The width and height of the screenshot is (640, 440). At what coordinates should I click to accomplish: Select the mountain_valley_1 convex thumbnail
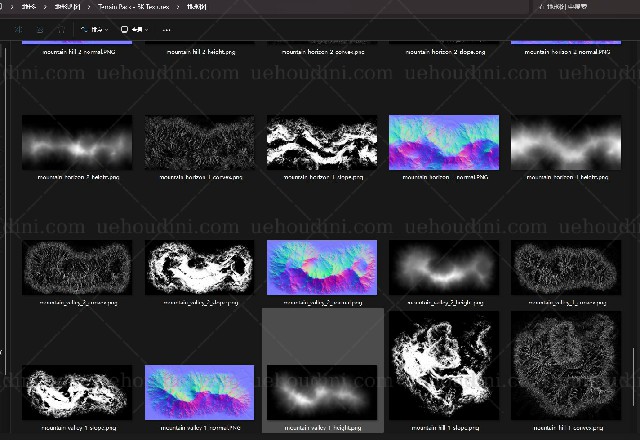(566, 267)
